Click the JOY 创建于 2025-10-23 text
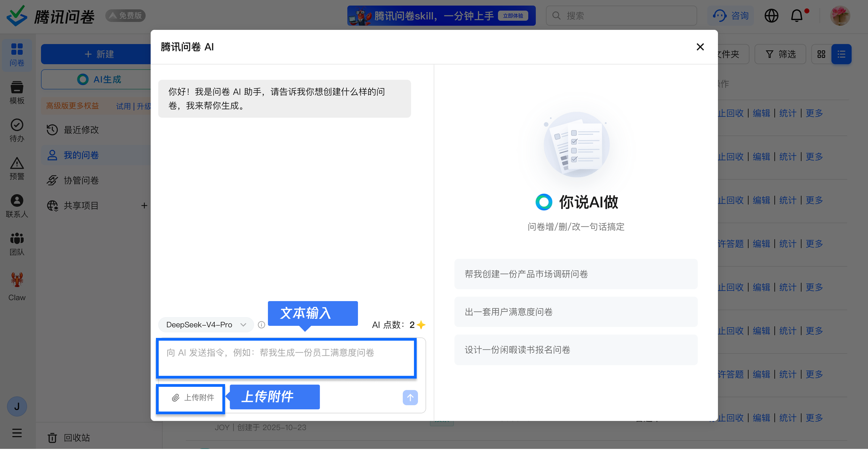 click(x=261, y=427)
